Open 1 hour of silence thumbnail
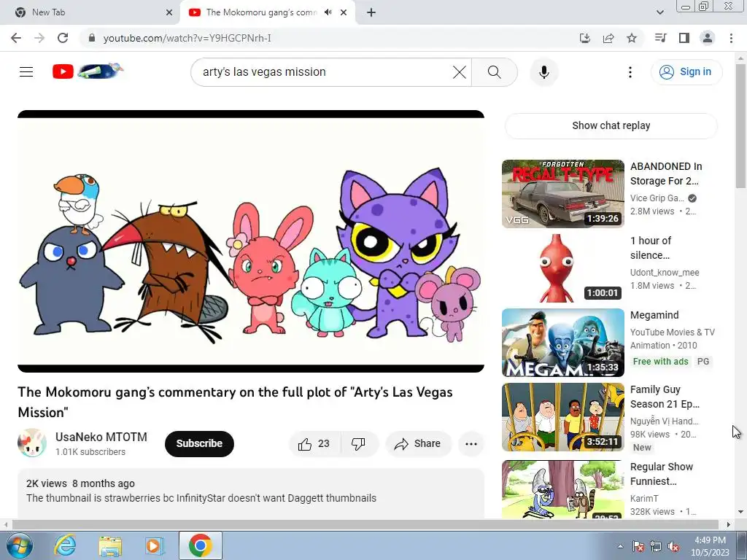 (x=562, y=268)
